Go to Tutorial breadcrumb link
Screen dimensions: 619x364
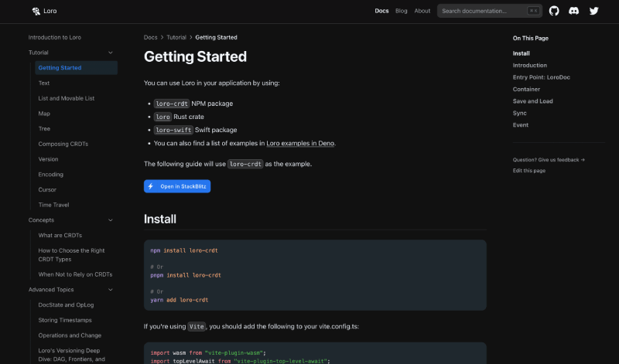176,37
